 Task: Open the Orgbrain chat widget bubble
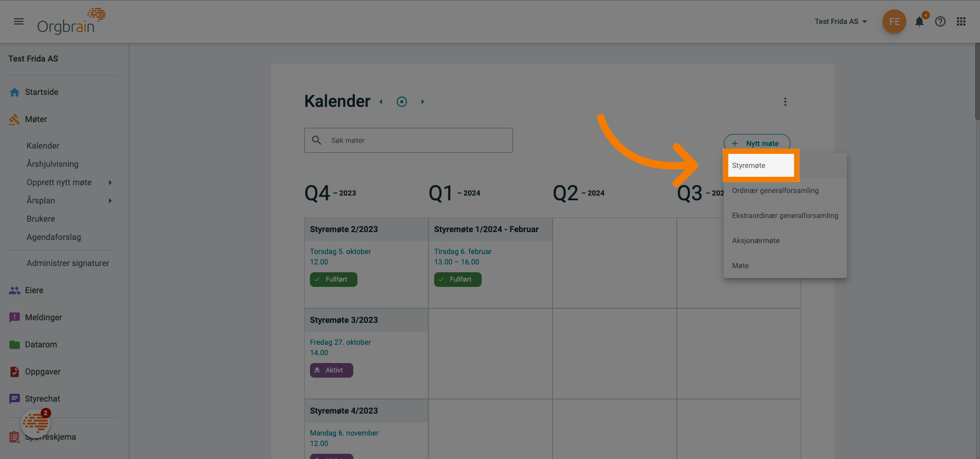[35, 422]
